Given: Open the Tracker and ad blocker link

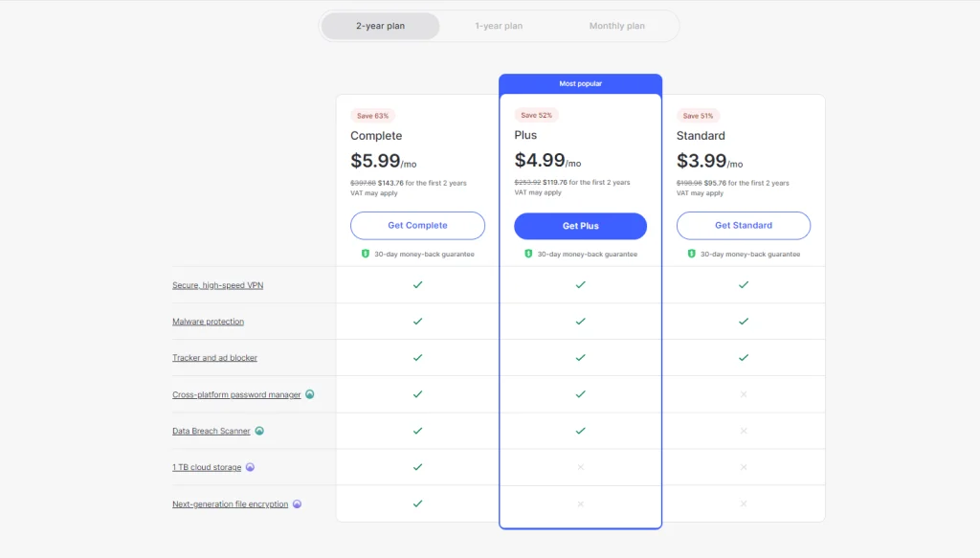Looking at the screenshot, I should click(214, 358).
